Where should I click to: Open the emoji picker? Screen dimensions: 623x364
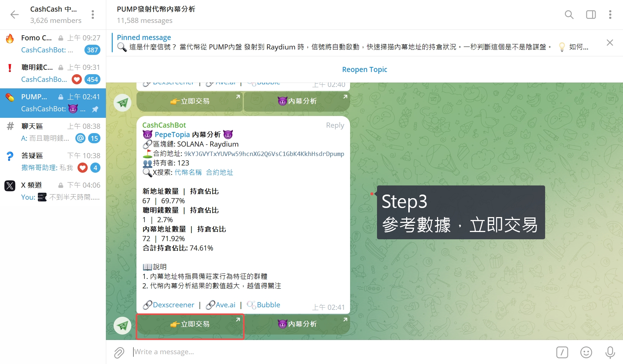pyautogui.click(x=586, y=352)
